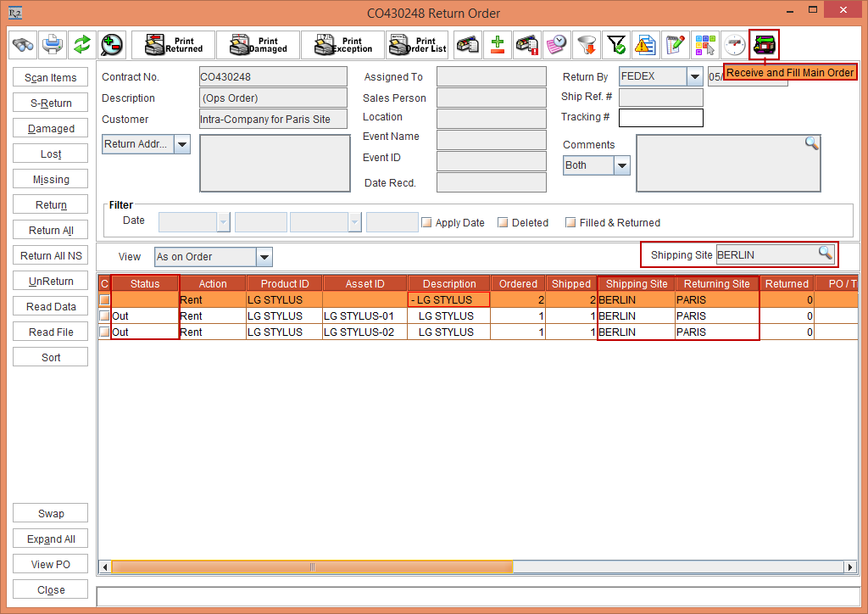Check the Filled & Returned checkbox
This screenshot has height=614, width=868.
570,223
